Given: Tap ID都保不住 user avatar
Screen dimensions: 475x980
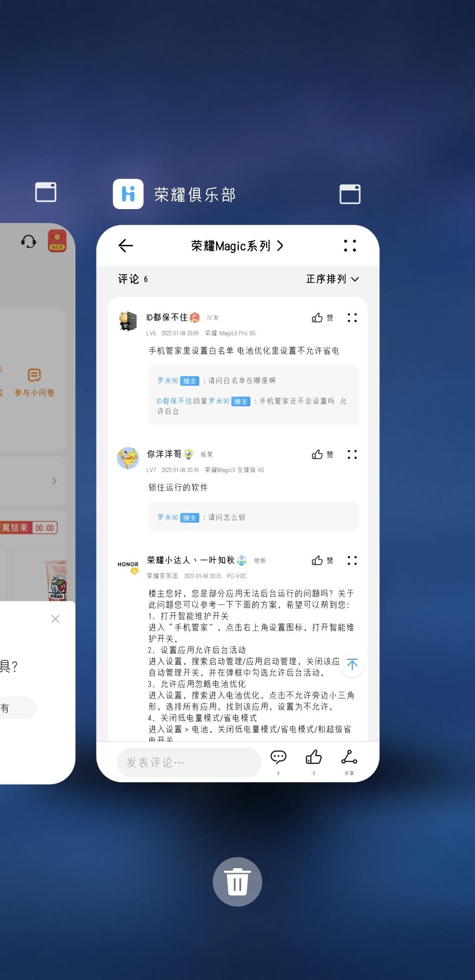Looking at the screenshot, I should pos(128,321).
